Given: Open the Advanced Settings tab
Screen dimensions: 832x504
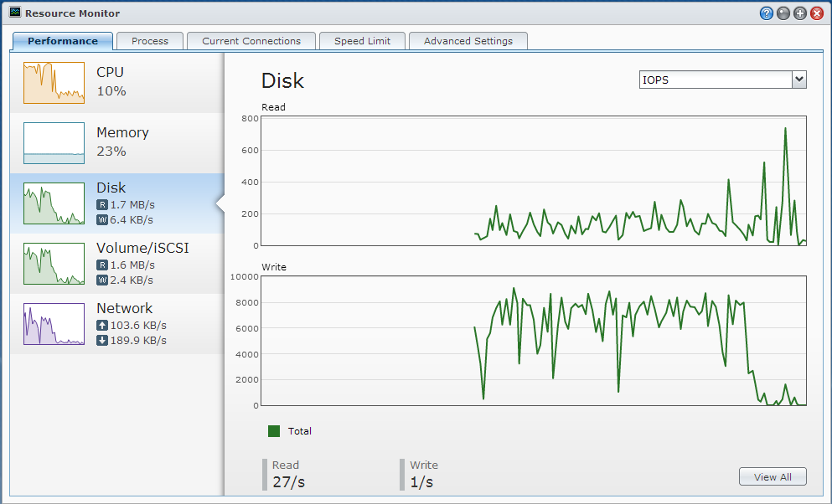Looking at the screenshot, I should 468,41.
